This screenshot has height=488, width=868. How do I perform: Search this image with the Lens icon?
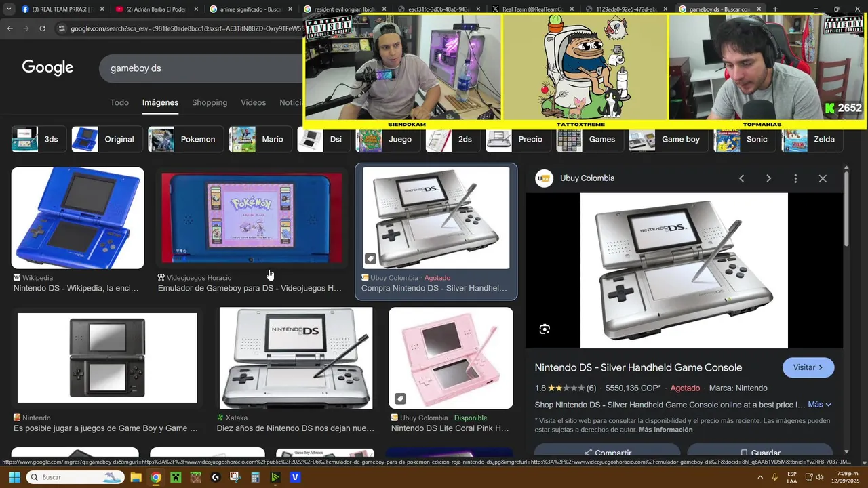point(545,329)
